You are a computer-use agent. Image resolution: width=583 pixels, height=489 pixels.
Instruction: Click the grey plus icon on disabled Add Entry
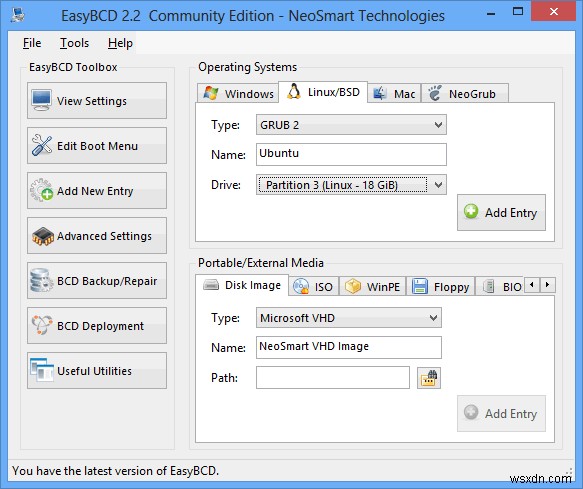point(471,412)
